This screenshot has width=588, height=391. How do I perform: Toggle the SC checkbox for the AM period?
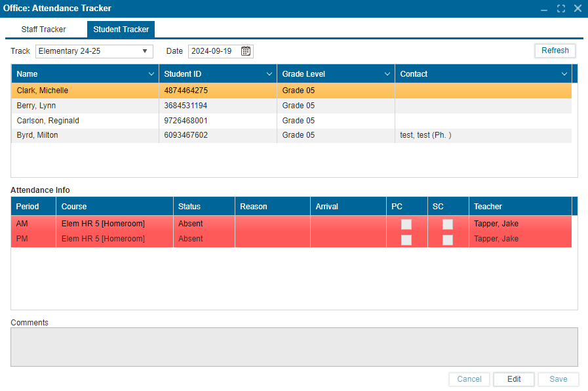(x=448, y=224)
